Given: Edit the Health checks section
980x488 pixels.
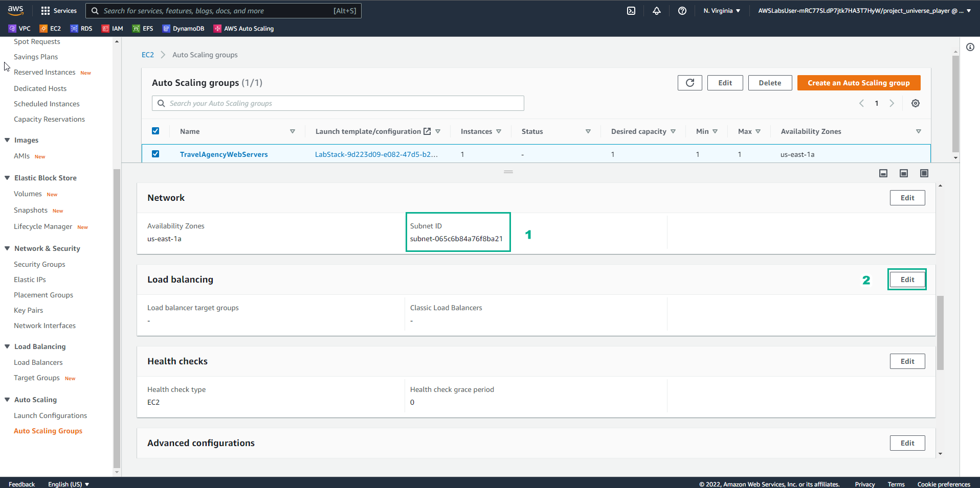Looking at the screenshot, I should (x=907, y=361).
